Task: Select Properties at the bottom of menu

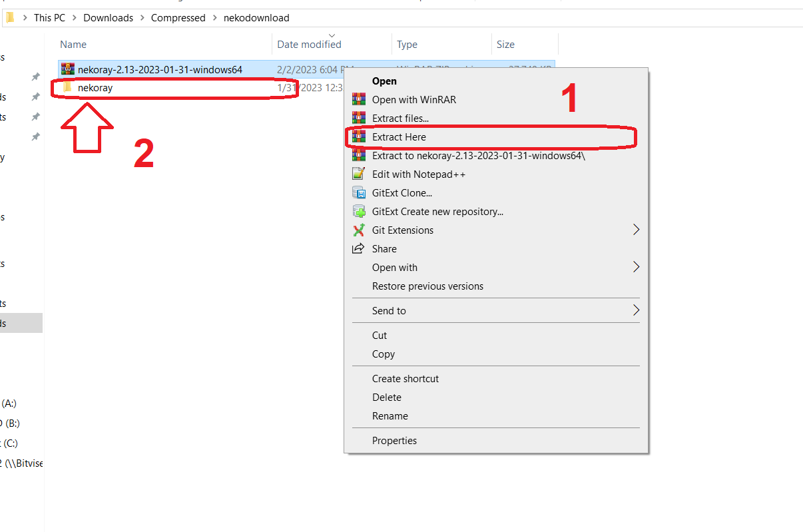Action: pyautogui.click(x=394, y=441)
